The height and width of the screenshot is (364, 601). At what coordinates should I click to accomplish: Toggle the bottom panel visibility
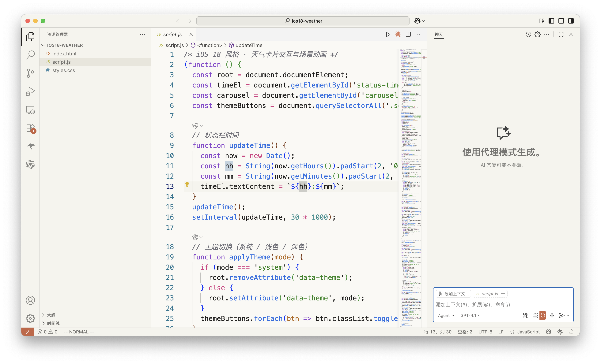pos(561,21)
